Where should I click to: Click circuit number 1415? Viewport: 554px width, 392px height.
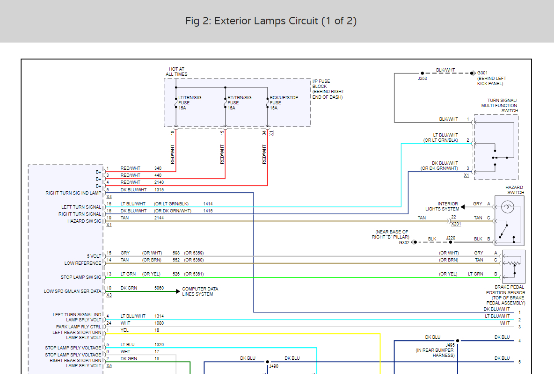point(208,211)
